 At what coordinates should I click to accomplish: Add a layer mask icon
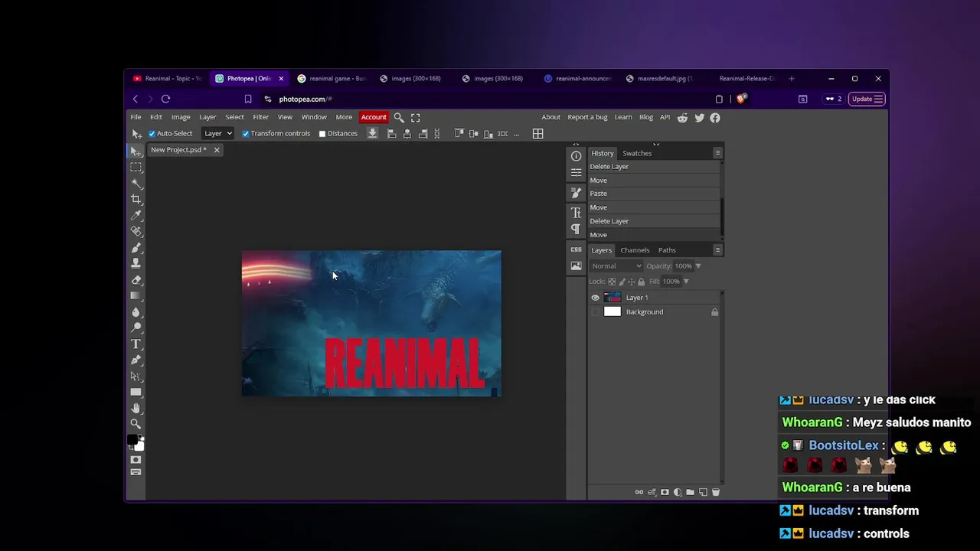(665, 492)
